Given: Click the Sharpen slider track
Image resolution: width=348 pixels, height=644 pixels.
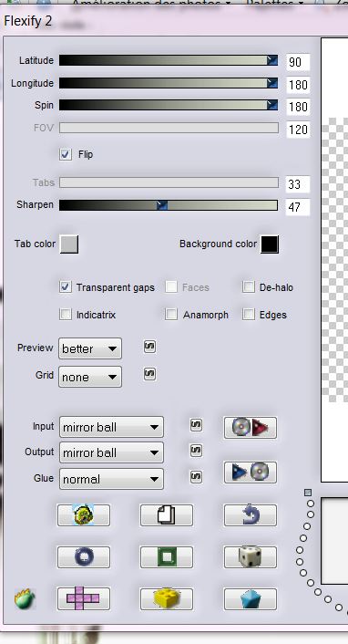Looking at the screenshot, I should point(169,205).
